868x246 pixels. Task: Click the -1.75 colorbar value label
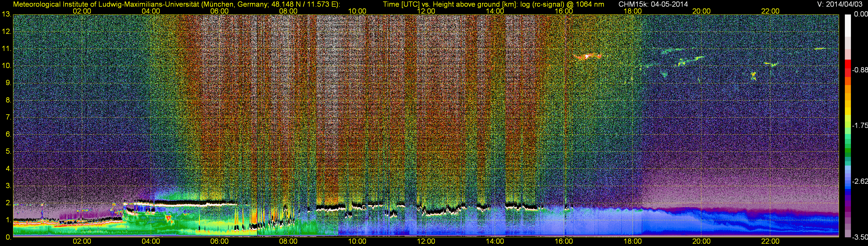(860, 125)
